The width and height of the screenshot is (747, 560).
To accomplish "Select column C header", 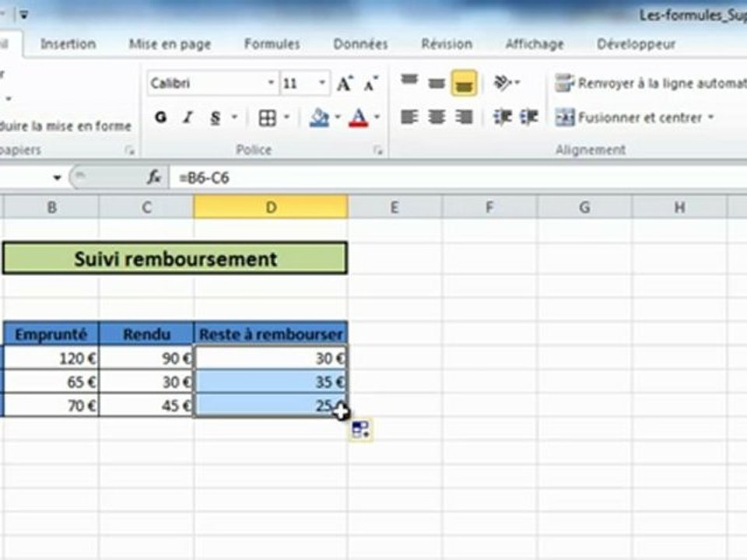I will [x=147, y=208].
